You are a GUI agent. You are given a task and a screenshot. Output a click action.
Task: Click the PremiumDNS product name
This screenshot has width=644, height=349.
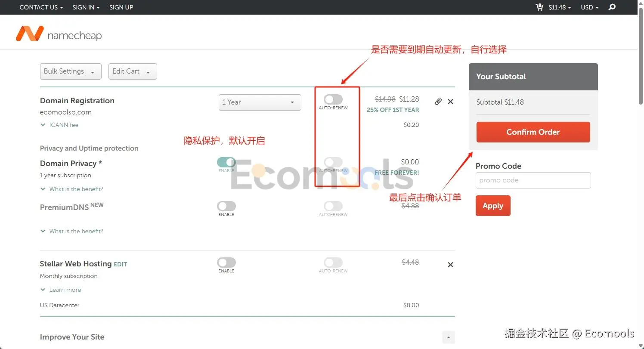click(65, 207)
